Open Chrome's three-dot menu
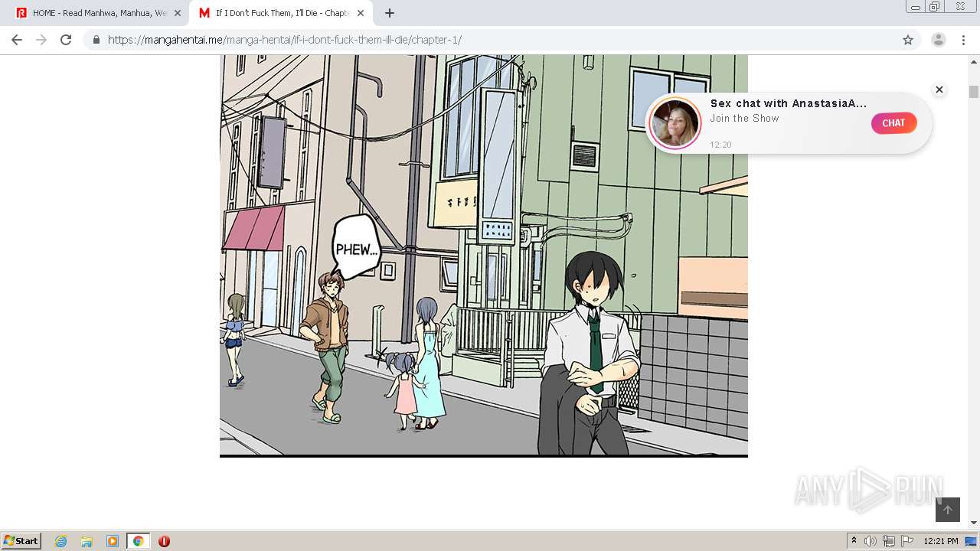The height and width of the screenshot is (551, 980). click(x=963, y=40)
